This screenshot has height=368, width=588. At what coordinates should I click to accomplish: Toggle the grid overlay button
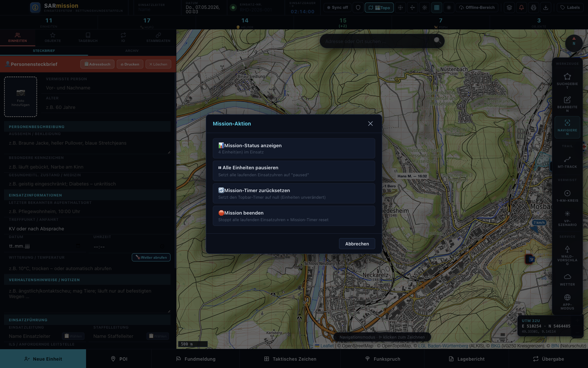point(437,7)
